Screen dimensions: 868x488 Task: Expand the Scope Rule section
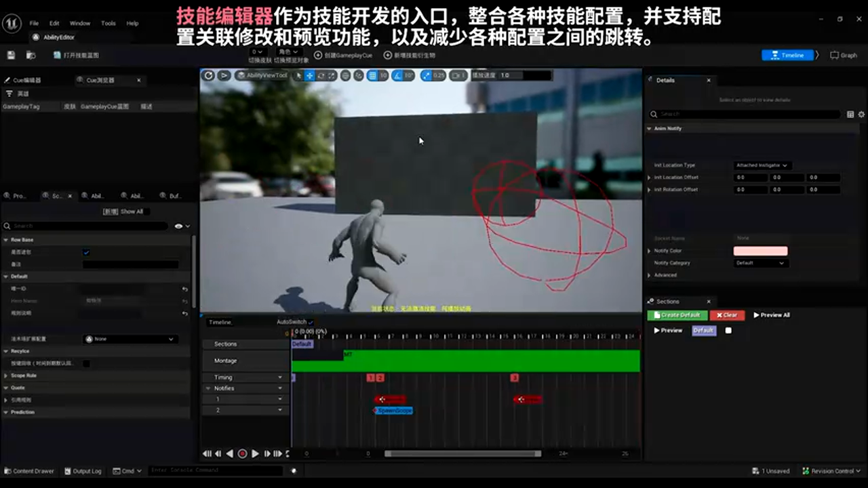(x=23, y=375)
